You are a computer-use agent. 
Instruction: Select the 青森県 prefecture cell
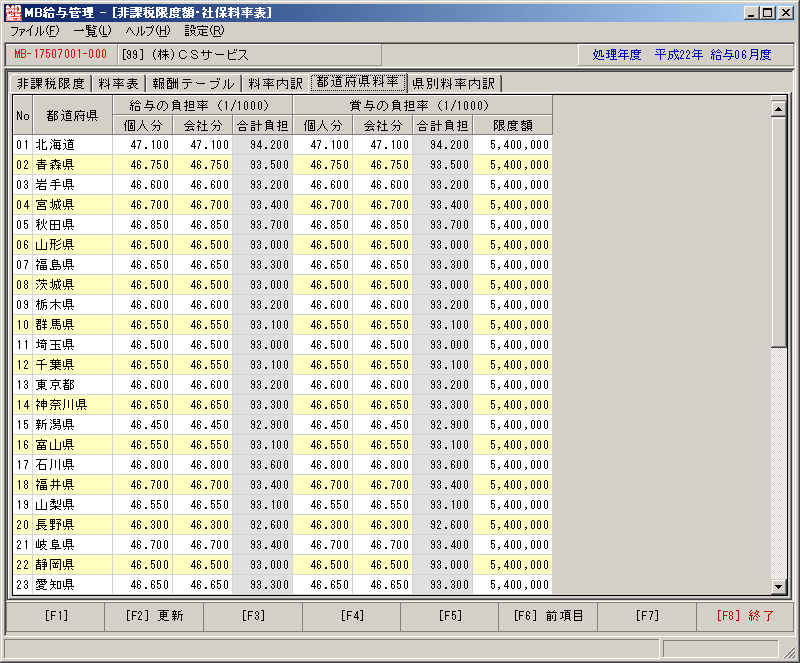tap(72, 165)
